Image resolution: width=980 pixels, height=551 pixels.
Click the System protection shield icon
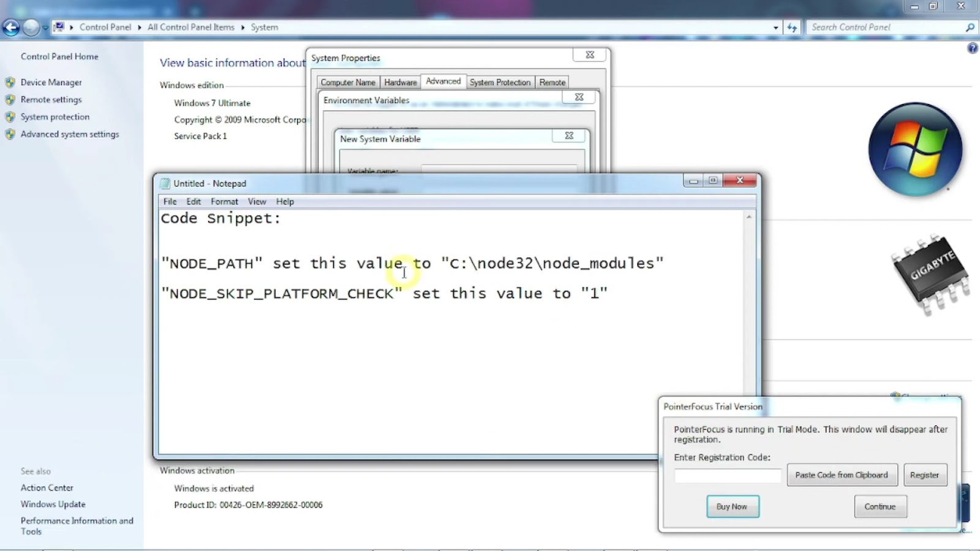pos(10,116)
